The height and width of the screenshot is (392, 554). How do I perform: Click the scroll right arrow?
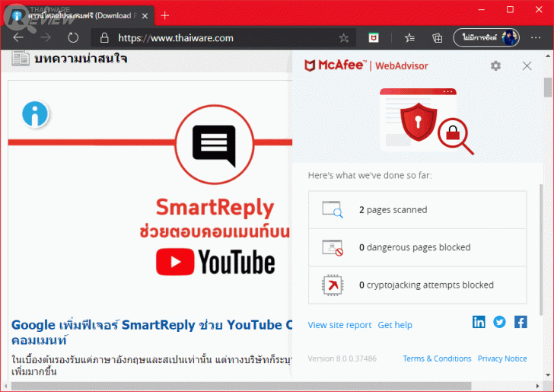537,386
